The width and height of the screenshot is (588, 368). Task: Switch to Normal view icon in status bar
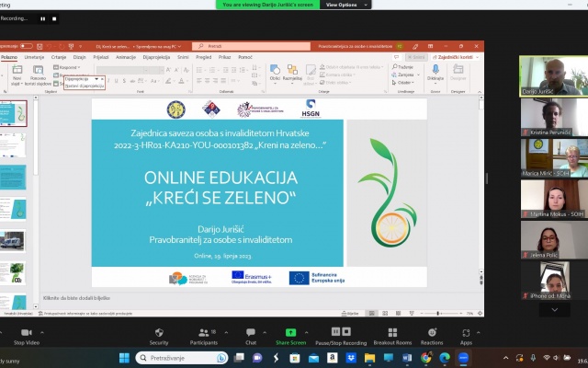371,313
